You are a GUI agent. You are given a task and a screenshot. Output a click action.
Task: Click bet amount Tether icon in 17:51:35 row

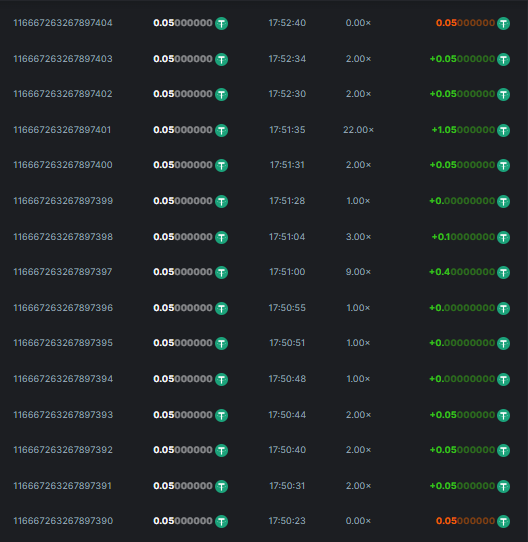[221, 130]
